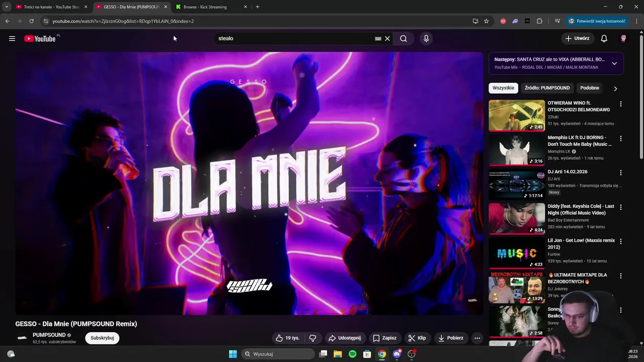644x362 pixels.
Task: Select the GESSO - Dla Mnie tab
Action: (x=131, y=7)
